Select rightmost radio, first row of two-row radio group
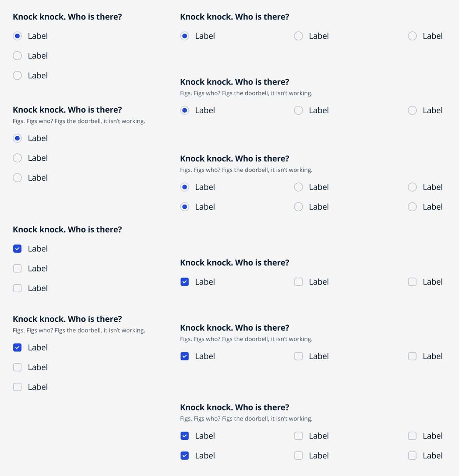The height and width of the screenshot is (476, 459). tap(412, 187)
